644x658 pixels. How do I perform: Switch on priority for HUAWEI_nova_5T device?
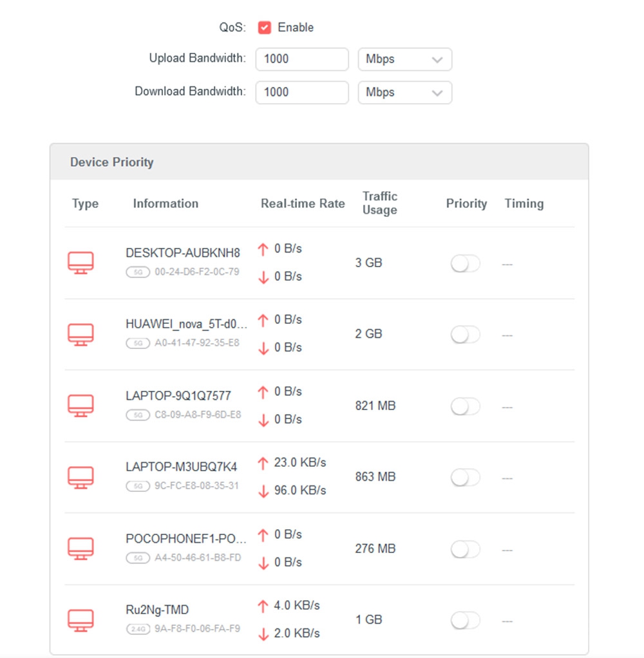(465, 335)
